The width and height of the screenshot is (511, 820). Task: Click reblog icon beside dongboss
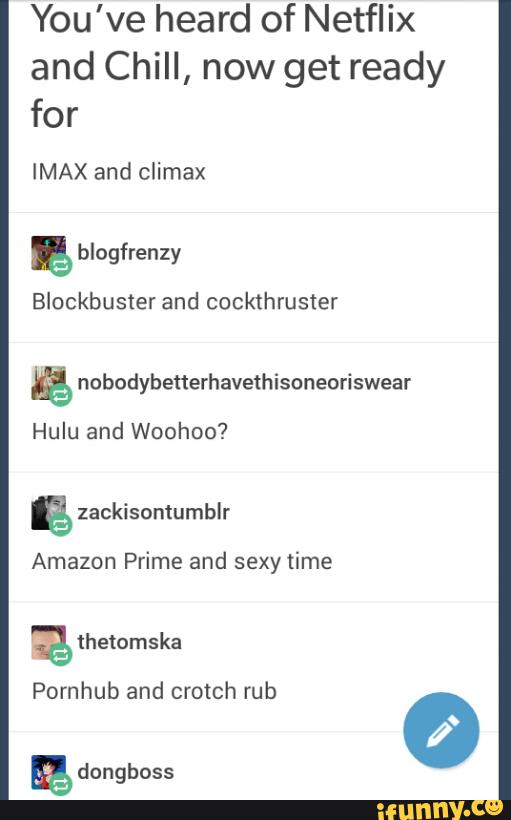[61, 785]
